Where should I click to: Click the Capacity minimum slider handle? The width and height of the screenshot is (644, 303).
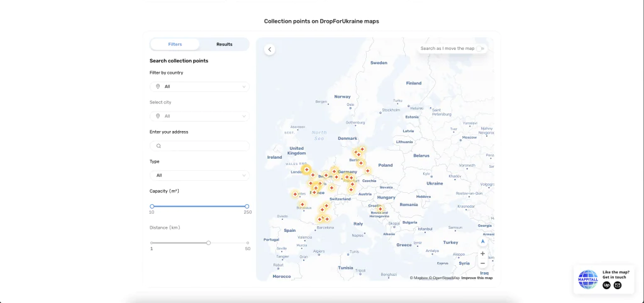[x=152, y=207]
